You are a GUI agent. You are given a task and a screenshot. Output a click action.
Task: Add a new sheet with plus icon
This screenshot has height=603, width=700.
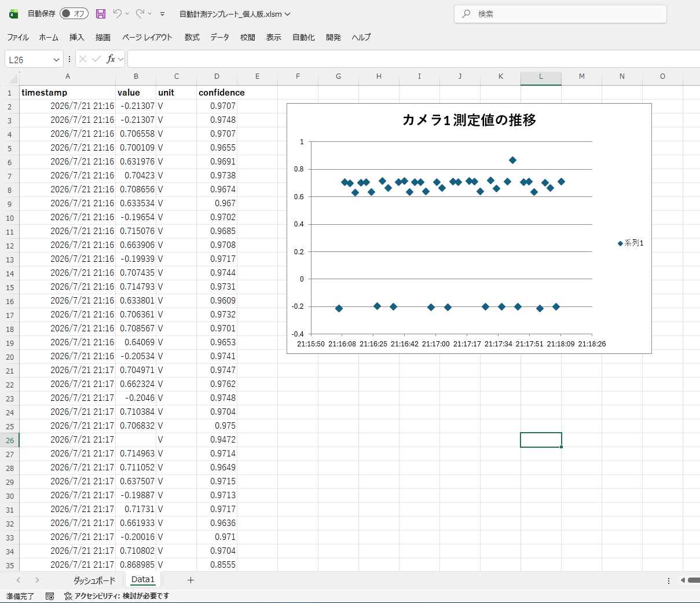190,580
